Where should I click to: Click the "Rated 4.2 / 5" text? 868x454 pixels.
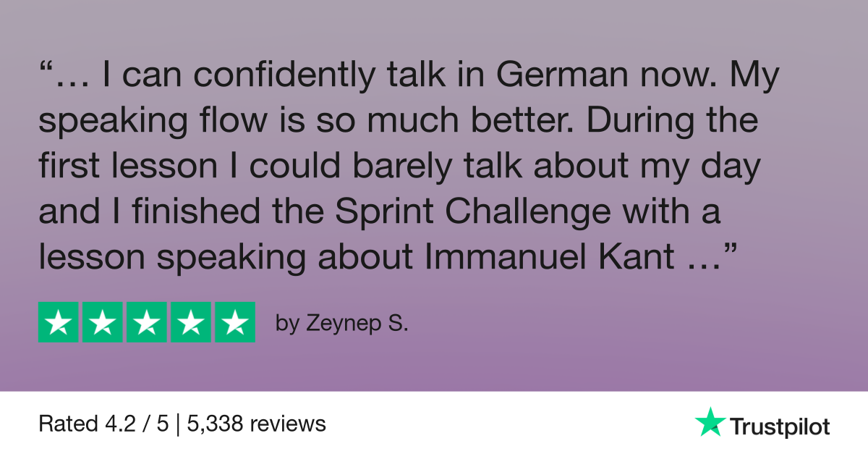(103, 424)
